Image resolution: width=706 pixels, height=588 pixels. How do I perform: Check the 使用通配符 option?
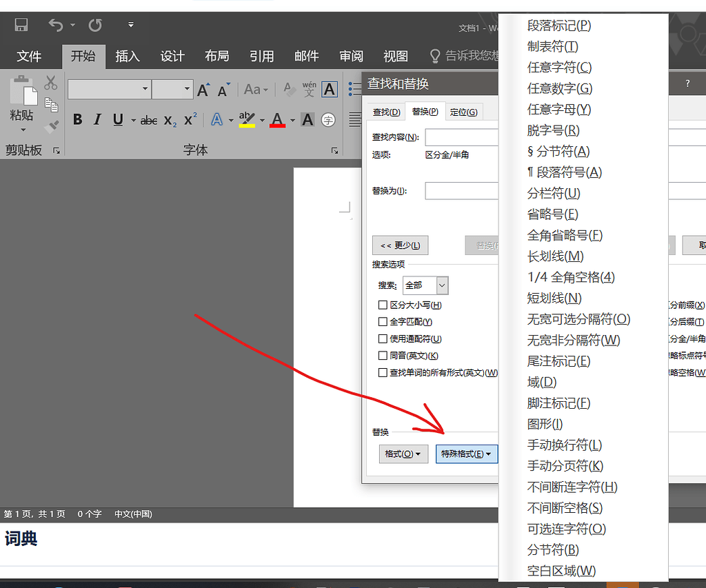[383, 338]
